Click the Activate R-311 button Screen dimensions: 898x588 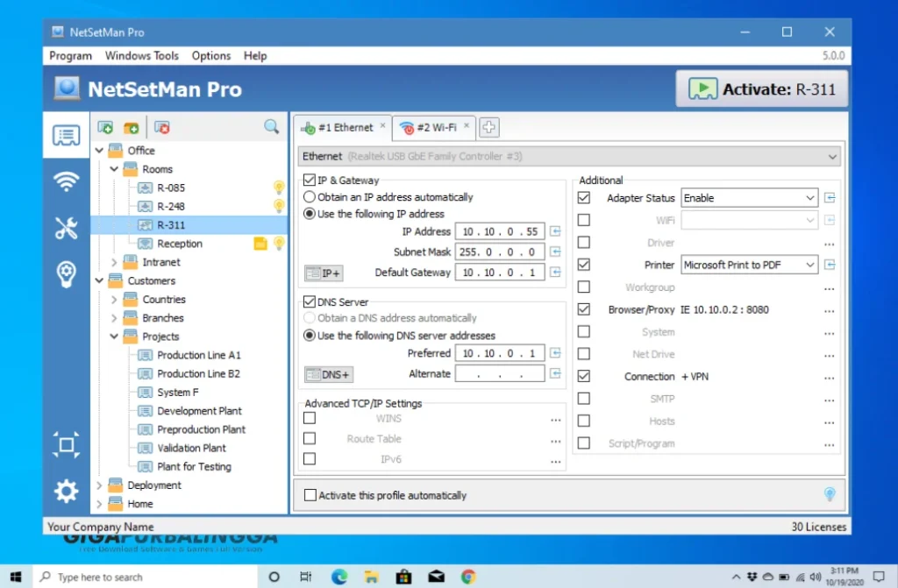(x=761, y=89)
